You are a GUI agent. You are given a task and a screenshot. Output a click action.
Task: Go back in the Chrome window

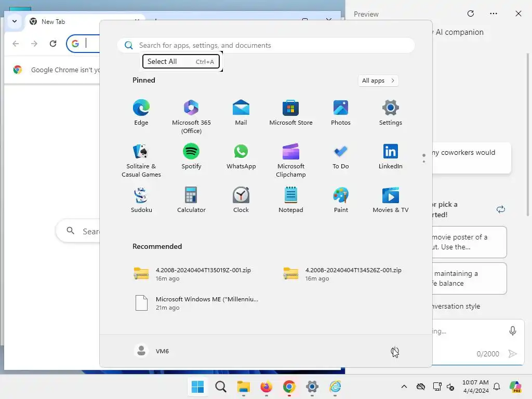tap(16, 44)
